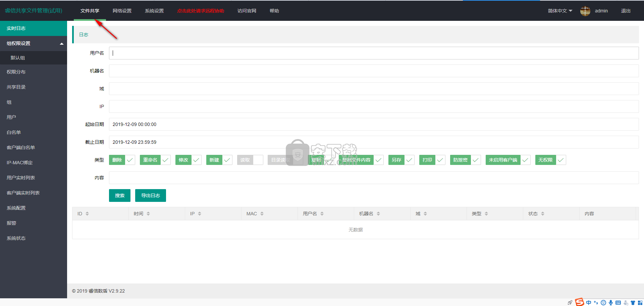Viewport: 644px width, 306px height.
Task: Click 退出 to log out
Action: pos(626,11)
